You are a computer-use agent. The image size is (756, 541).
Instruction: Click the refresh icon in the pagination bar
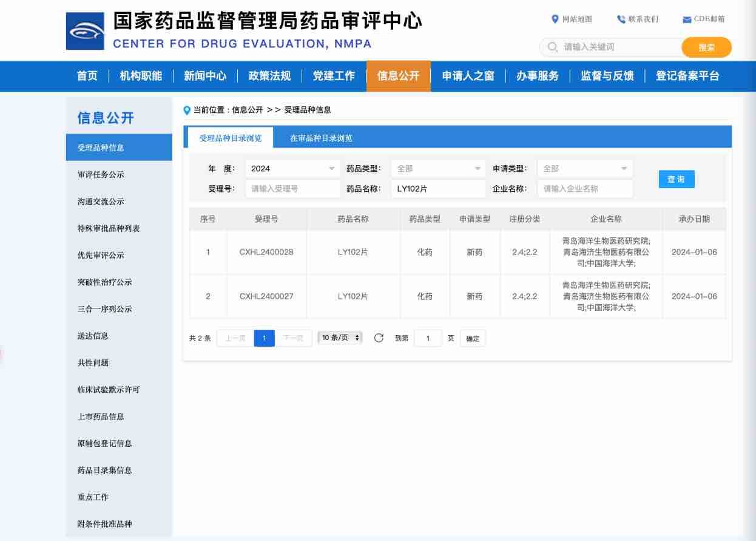(x=380, y=338)
